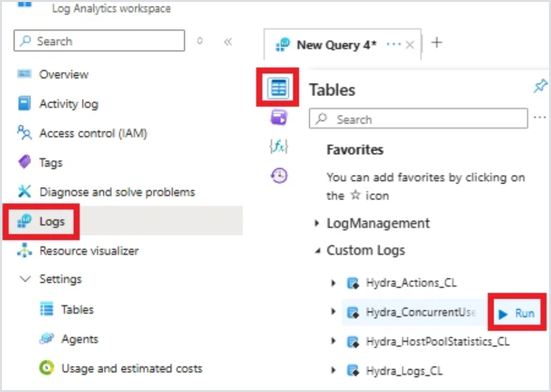Run the Hydra_ConcurrentUsers query
The height and width of the screenshot is (392, 551).
(x=516, y=314)
